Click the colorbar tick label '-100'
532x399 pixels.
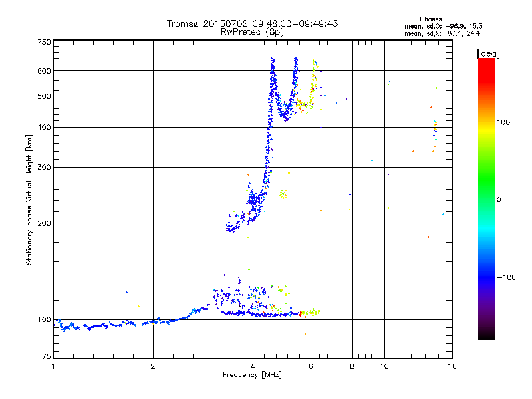tap(506, 277)
